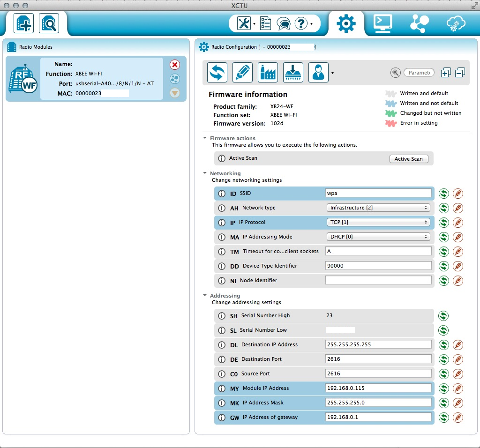Write the IP Protocol parameter
The height and width of the screenshot is (448, 480).
[458, 223]
